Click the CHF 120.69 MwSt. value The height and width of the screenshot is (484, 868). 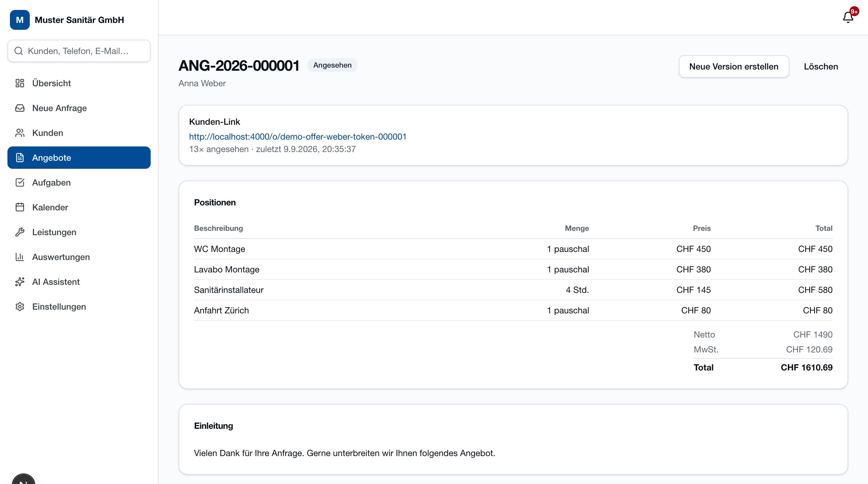[809, 349]
